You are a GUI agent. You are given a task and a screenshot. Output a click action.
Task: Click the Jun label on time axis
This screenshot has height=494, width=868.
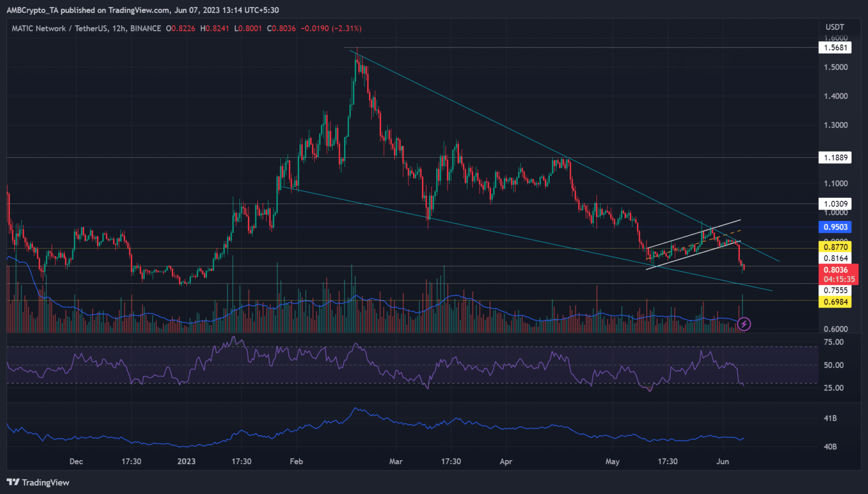click(x=722, y=461)
